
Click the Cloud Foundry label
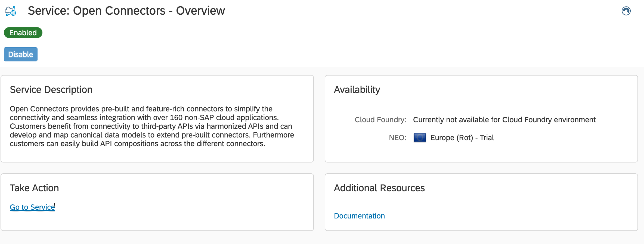click(x=380, y=120)
